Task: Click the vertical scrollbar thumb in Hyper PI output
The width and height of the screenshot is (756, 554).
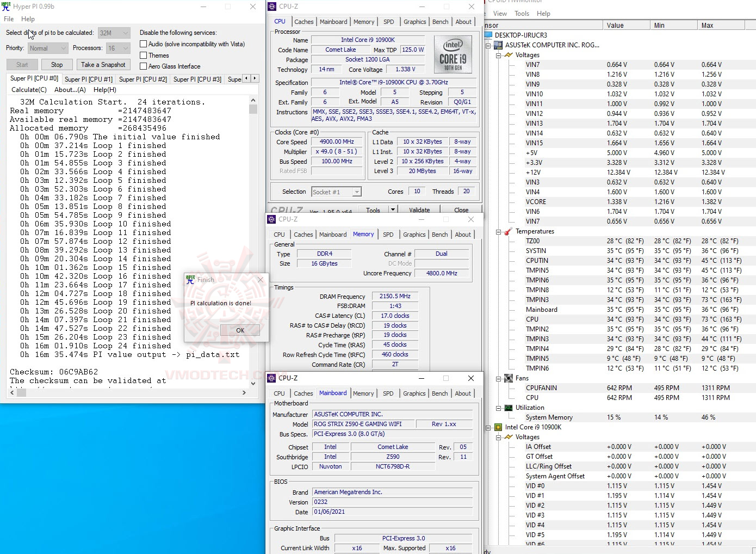Action: (253, 109)
